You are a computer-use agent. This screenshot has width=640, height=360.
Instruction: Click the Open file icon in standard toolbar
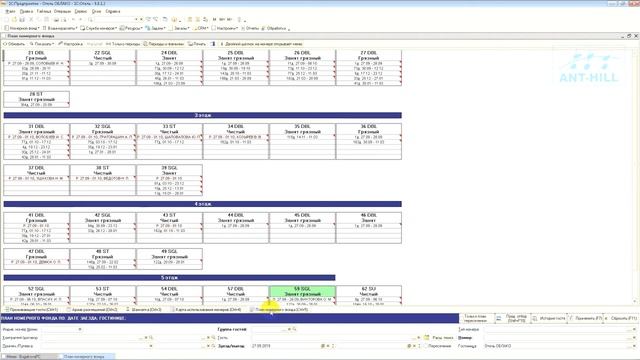[14, 20]
